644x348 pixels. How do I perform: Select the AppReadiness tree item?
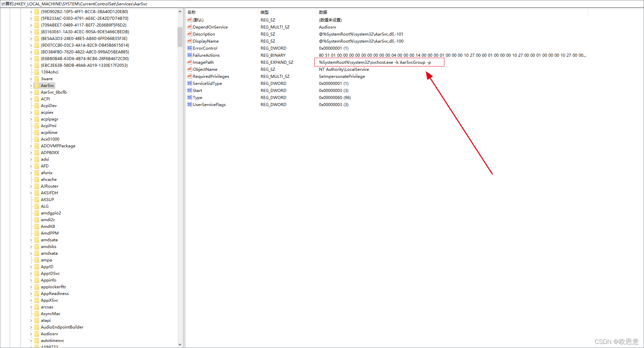click(x=55, y=294)
